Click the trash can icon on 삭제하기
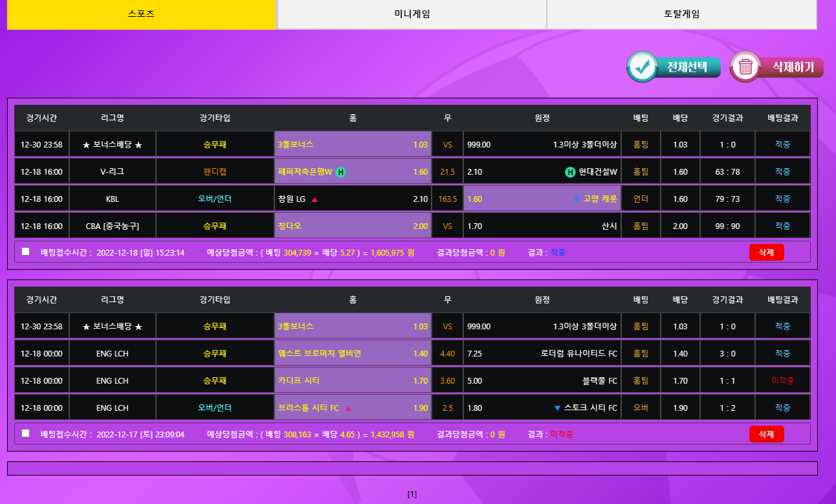The height and width of the screenshot is (504, 836). pos(745,67)
